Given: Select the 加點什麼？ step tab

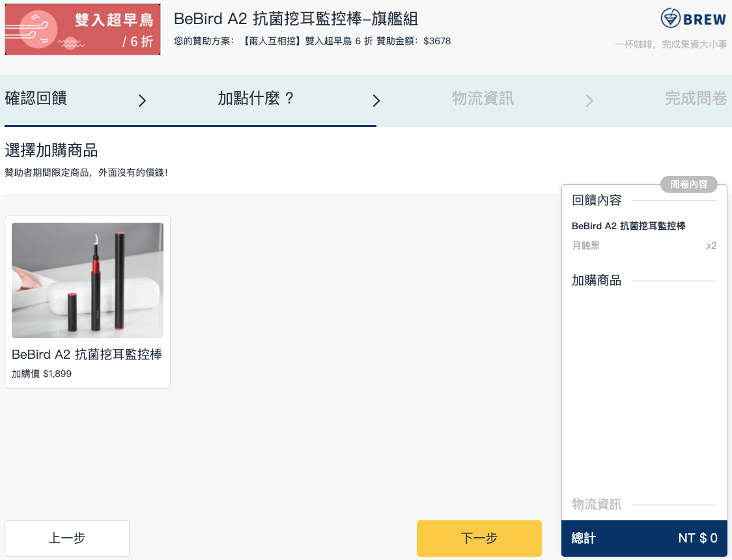Looking at the screenshot, I should [256, 98].
